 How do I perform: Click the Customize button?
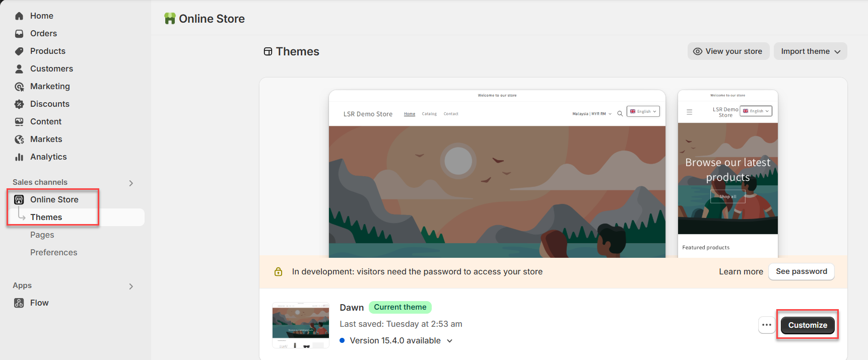808,325
